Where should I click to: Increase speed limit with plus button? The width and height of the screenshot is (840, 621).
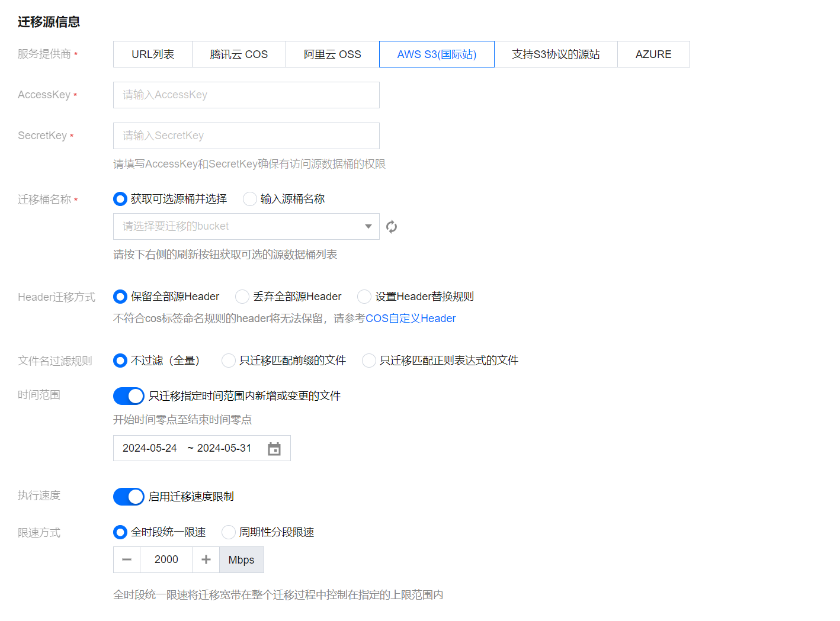tap(206, 559)
